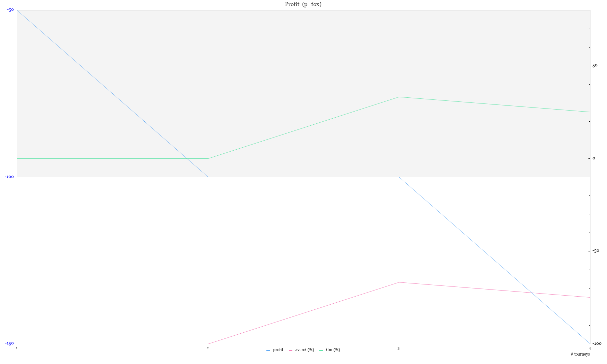Click the right axis label 50
This screenshot has width=607, height=364.
pyautogui.click(x=595, y=65)
